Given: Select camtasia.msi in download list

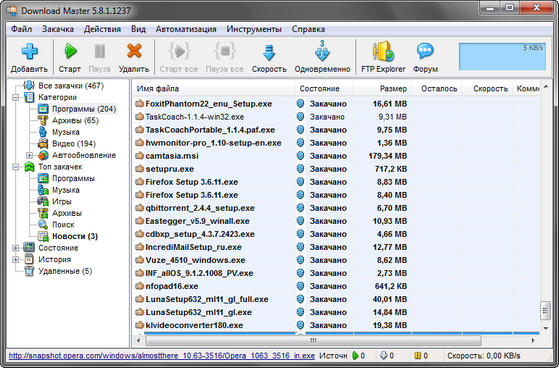Looking at the screenshot, I should 172,156.
